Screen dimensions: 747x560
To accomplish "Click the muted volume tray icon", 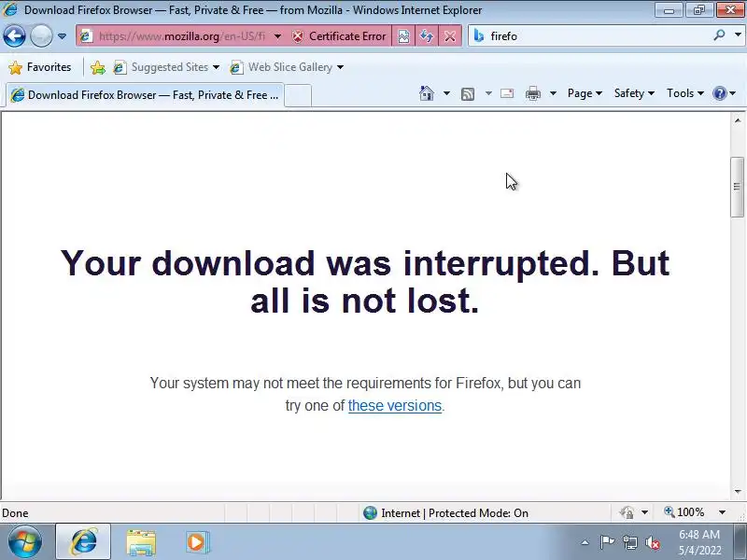I will (x=652, y=542).
